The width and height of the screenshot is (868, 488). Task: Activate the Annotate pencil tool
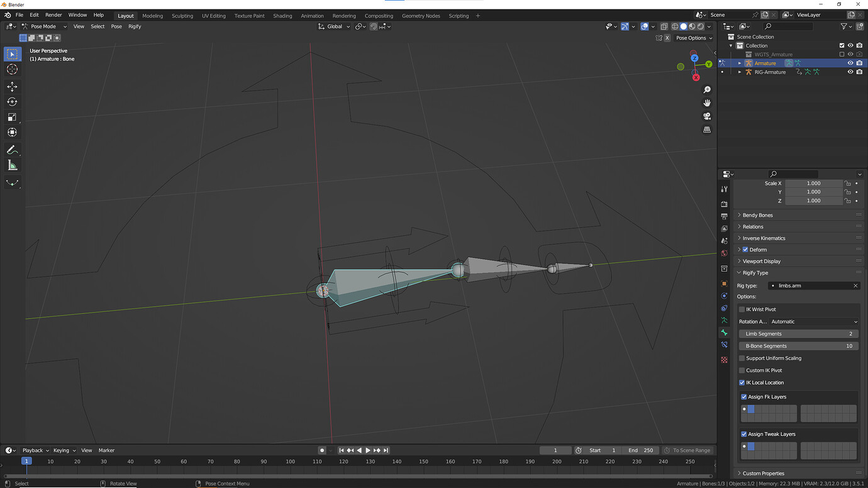pyautogui.click(x=12, y=150)
